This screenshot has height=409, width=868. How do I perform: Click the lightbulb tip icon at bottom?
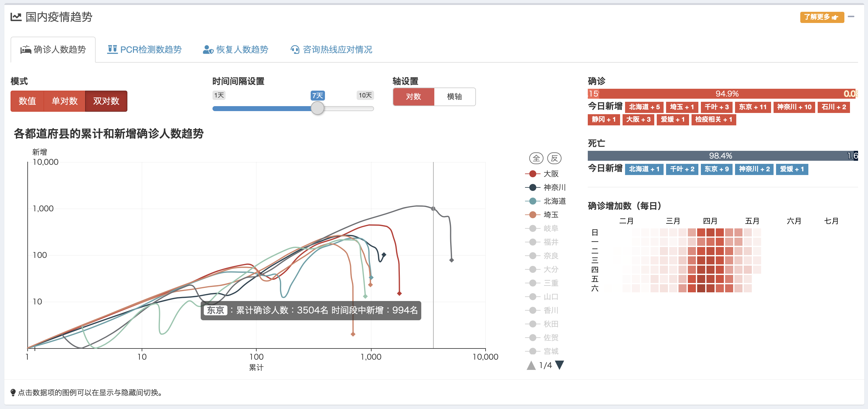tap(13, 392)
